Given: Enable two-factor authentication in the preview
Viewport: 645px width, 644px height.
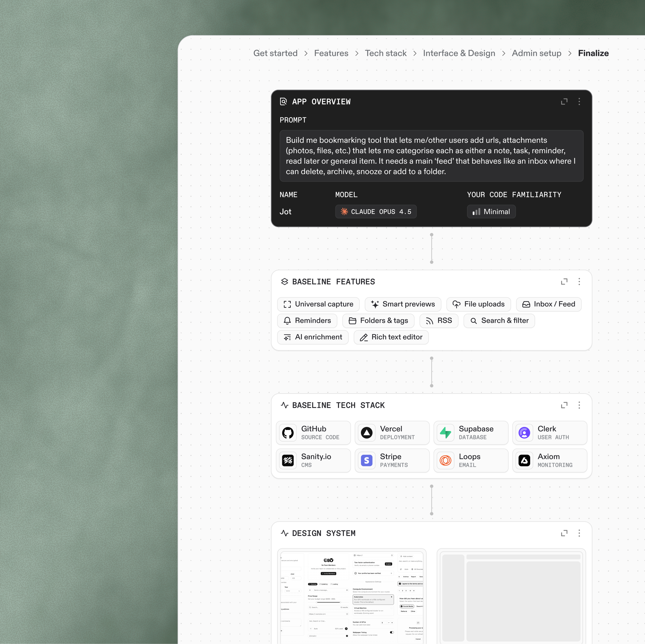Looking at the screenshot, I should click(x=389, y=564).
